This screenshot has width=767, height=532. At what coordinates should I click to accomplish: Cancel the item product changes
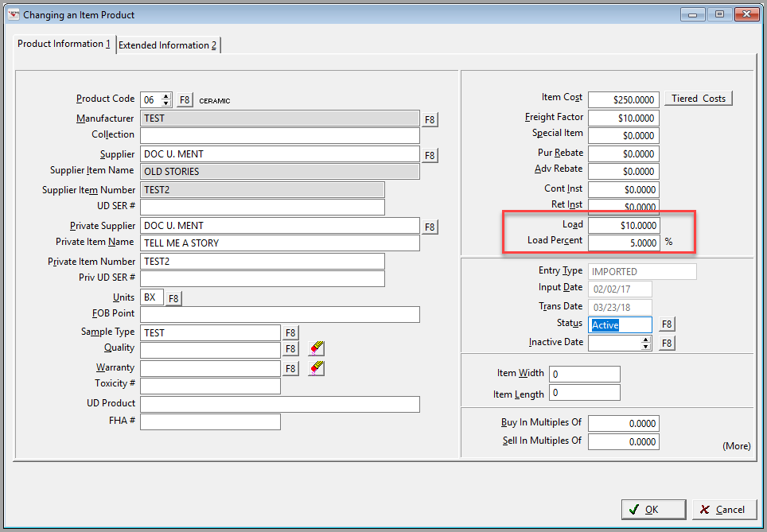click(x=723, y=509)
